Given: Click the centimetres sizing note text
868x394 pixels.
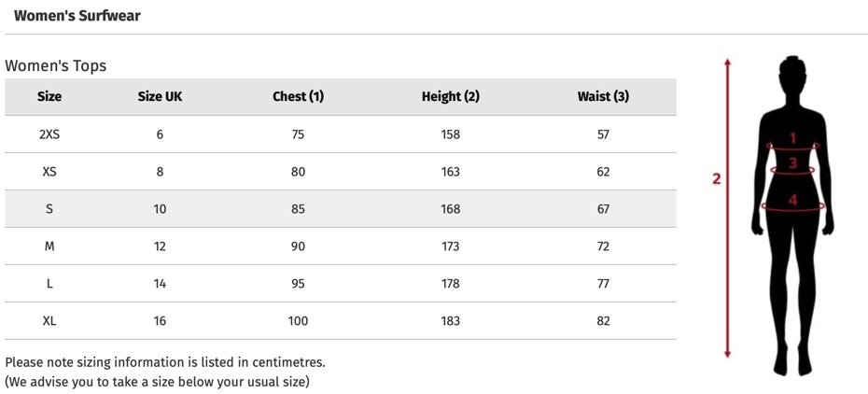Looking at the screenshot, I should coord(165,363).
